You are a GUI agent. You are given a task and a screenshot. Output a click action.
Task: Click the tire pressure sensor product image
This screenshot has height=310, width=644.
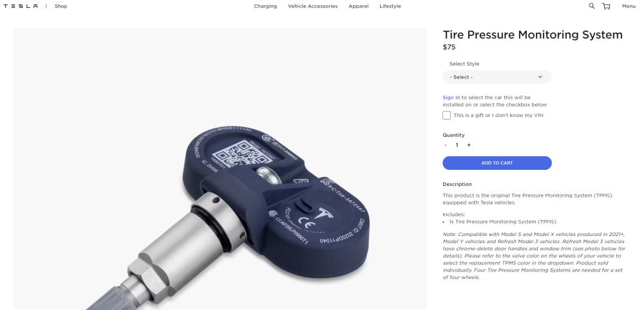pos(220,169)
